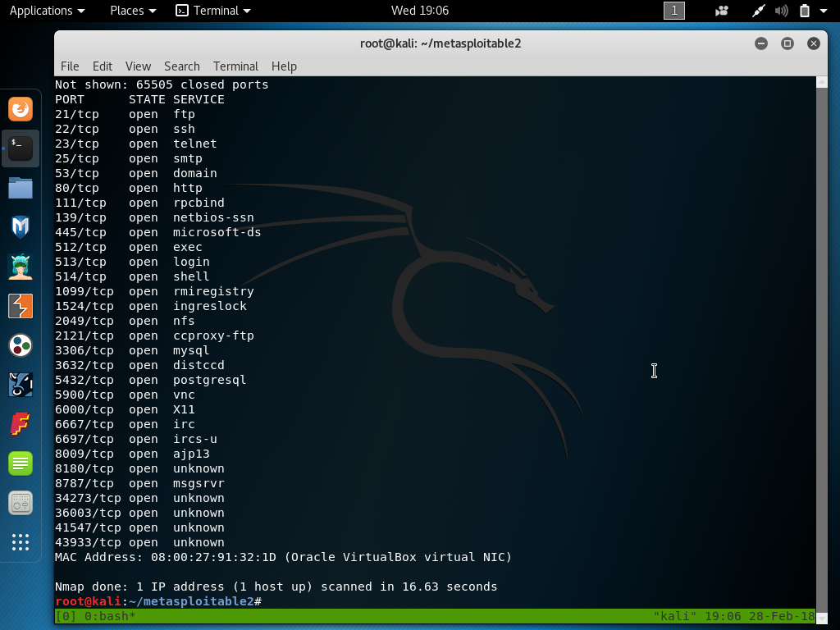
Task: Click the clock Wed 19:06
Action: 419,11
